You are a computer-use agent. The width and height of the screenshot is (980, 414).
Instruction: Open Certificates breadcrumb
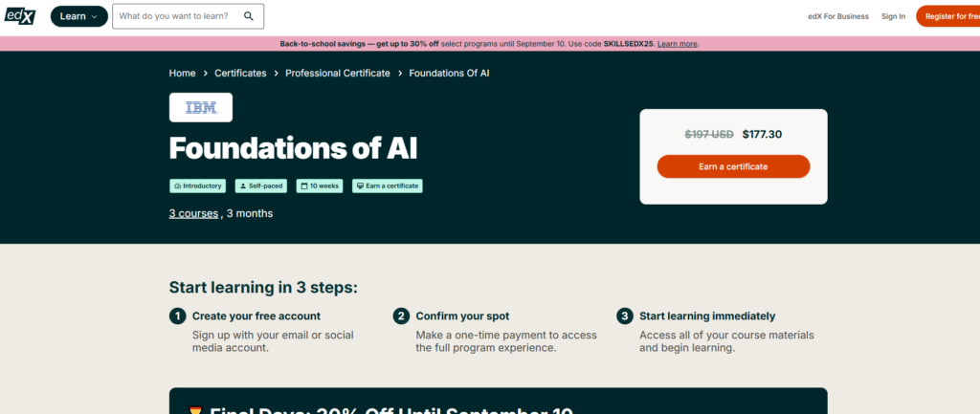240,73
